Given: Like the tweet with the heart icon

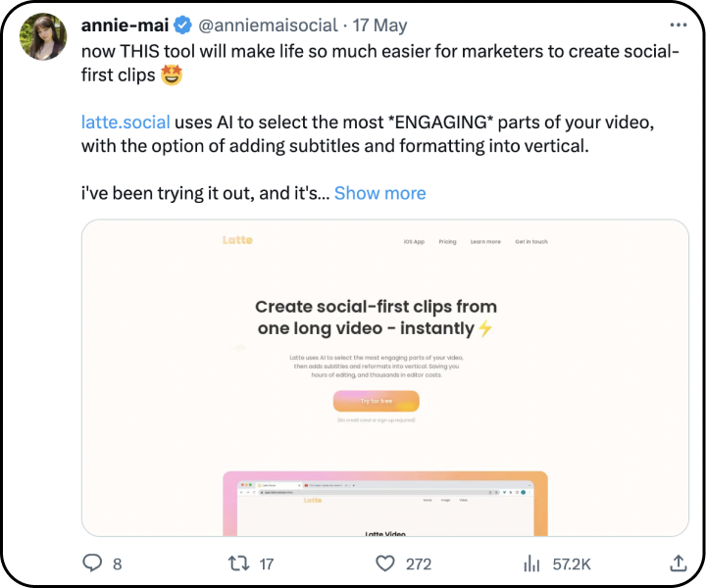Looking at the screenshot, I should pyautogui.click(x=385, y=563).
